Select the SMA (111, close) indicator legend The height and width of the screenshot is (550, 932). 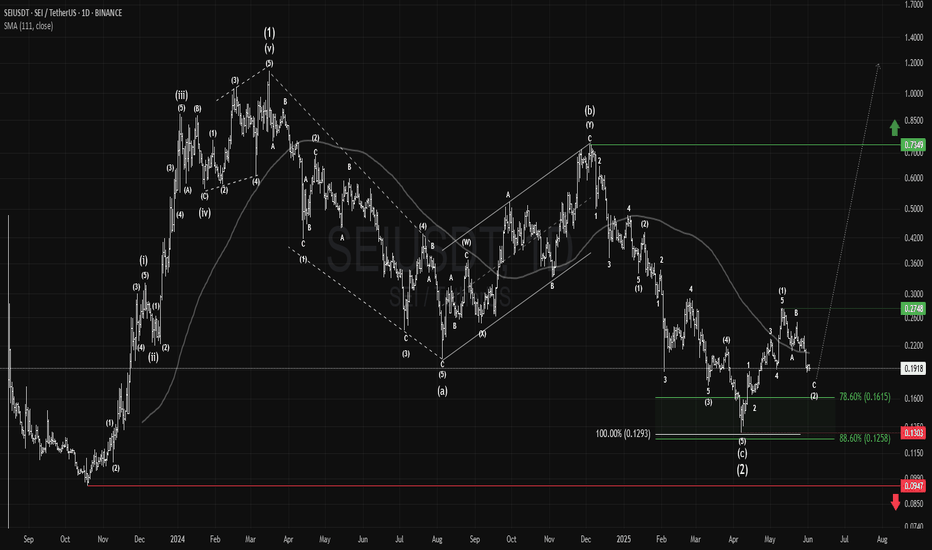[29, 26]
